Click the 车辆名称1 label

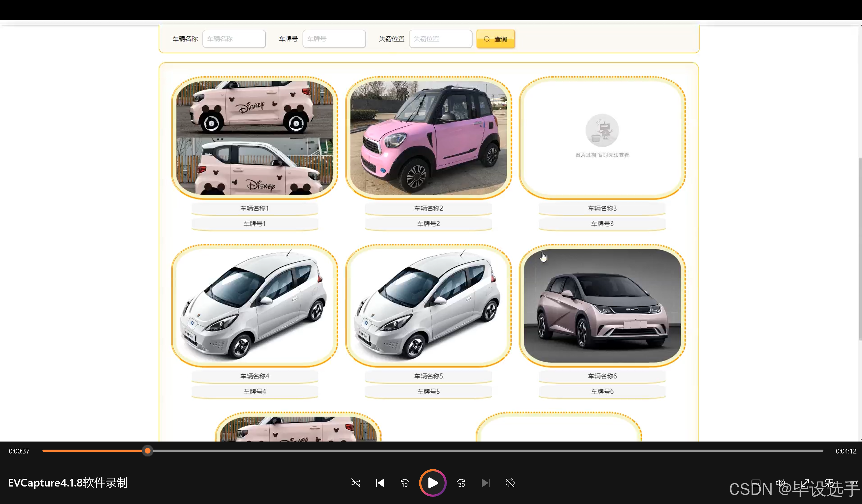(x=255, y=208)
